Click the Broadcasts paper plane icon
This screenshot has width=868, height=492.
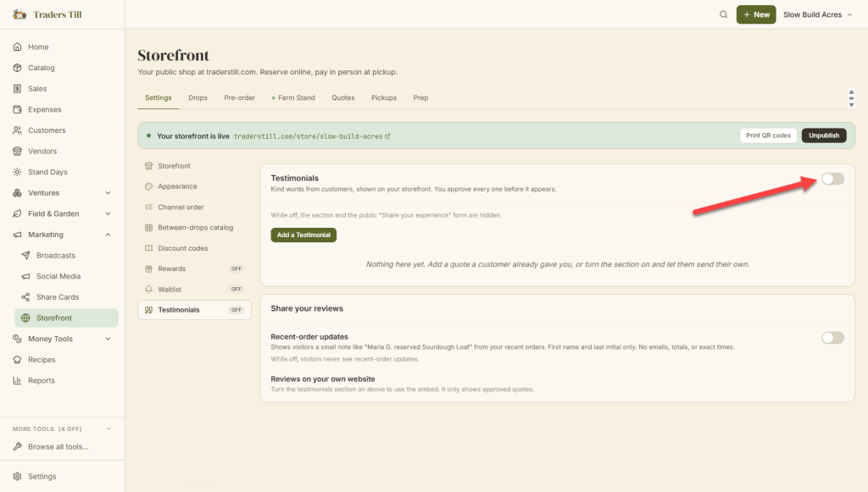tap(25, 256)
